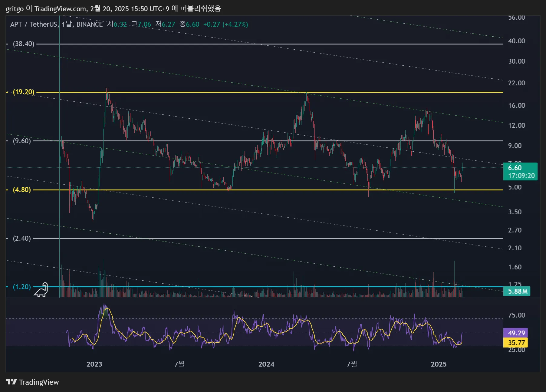Click the 1날 interval label in header

[66, 24]
